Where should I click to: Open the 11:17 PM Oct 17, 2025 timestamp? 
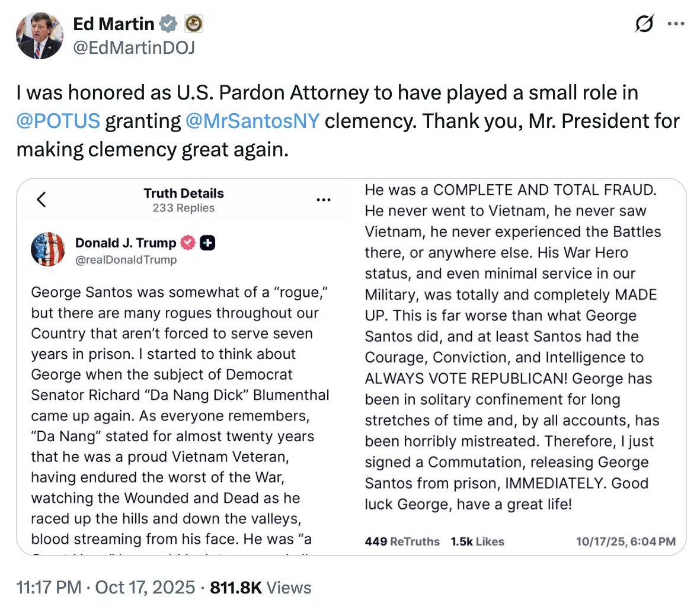(x=105, y=588)
